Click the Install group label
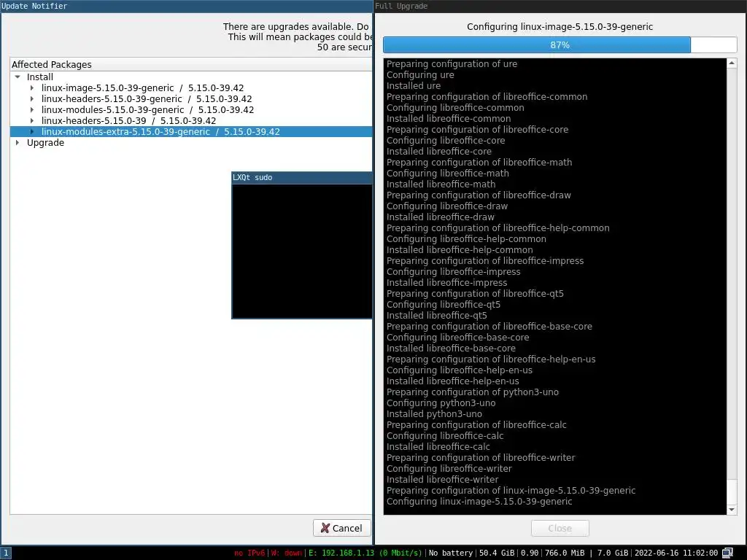747x560 pixels. (x=40, y=77)
